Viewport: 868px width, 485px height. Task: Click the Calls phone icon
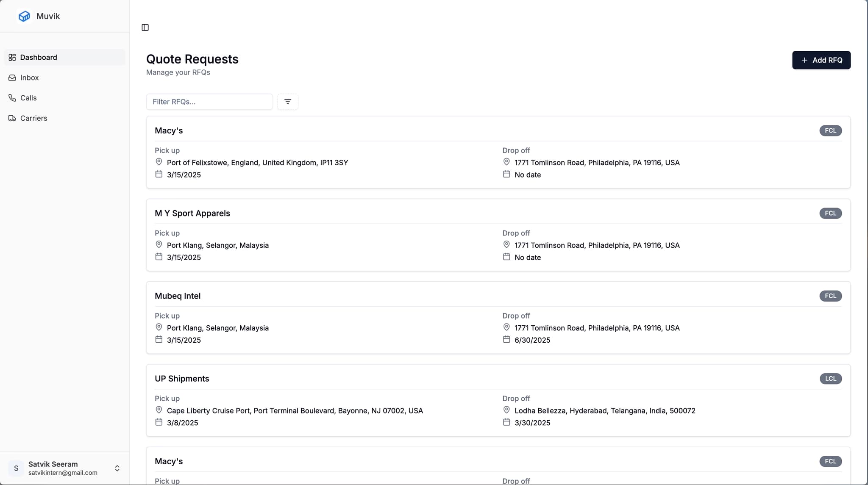[x=12, y=98]
